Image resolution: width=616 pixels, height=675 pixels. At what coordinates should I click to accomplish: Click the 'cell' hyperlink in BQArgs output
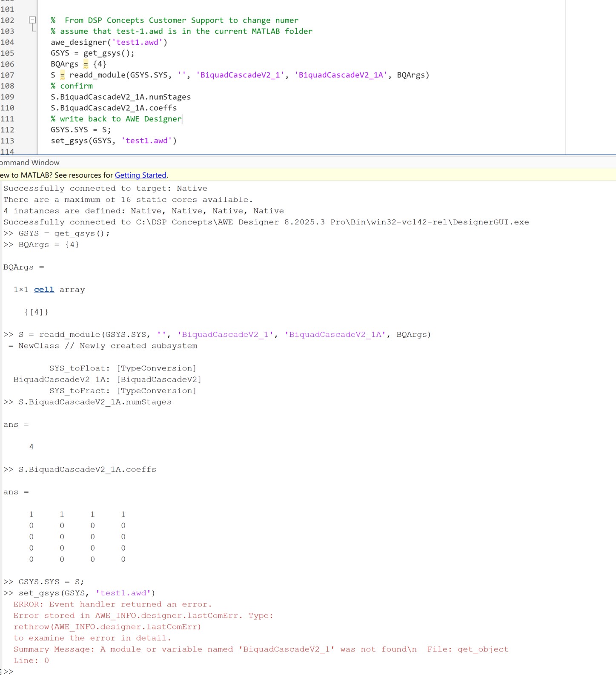click(x=44, y=290)
